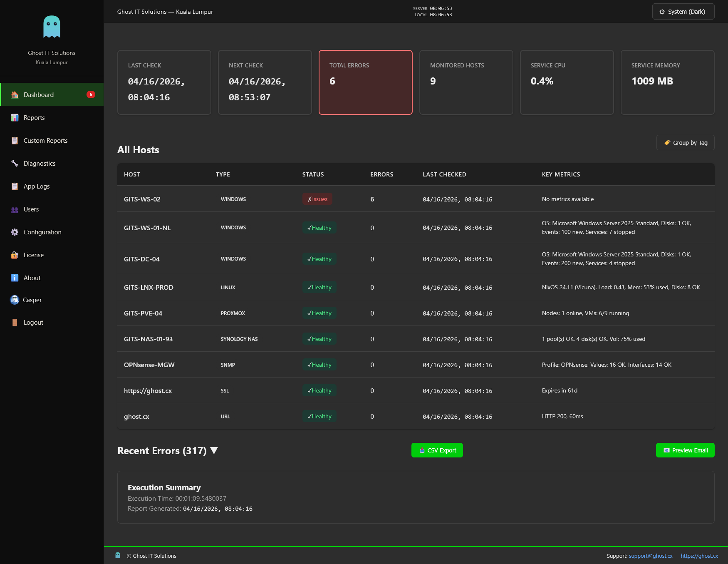Go to Diagnostics section
The width and height of the screenshot is (728, 564).
pyautogui.click(x=52, y=164)
